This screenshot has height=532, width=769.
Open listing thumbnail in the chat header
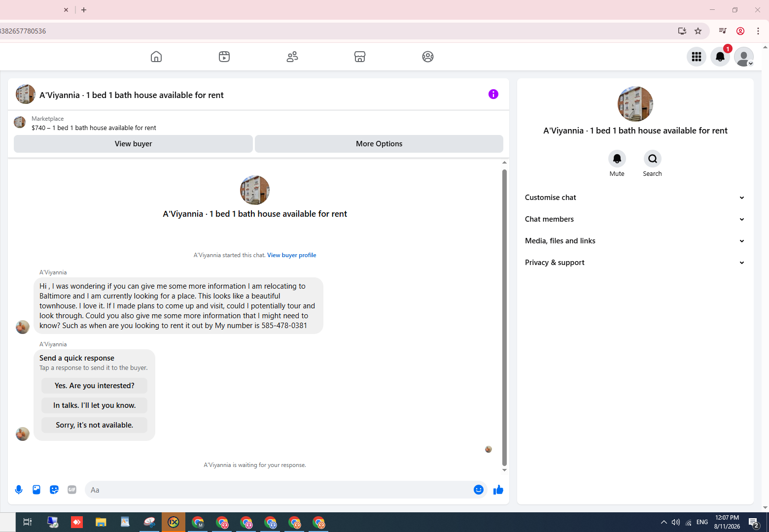click(26, 94)
